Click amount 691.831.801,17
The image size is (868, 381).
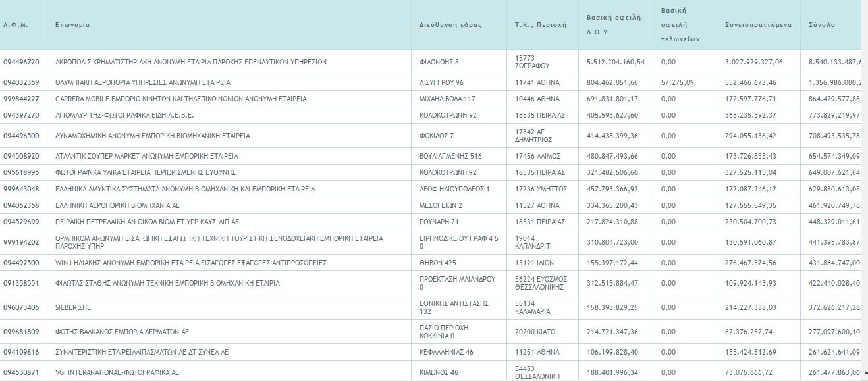[612, 99]
